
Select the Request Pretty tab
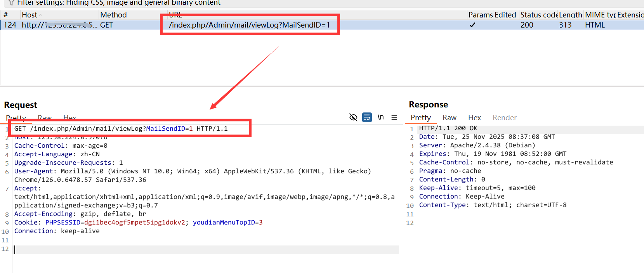[16, 117]
